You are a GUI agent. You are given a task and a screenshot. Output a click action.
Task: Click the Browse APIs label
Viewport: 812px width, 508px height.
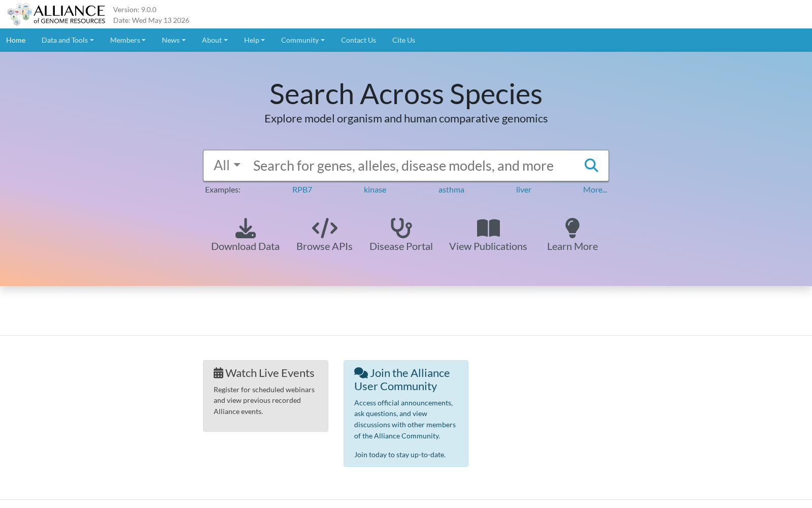(x=324, y=246)
